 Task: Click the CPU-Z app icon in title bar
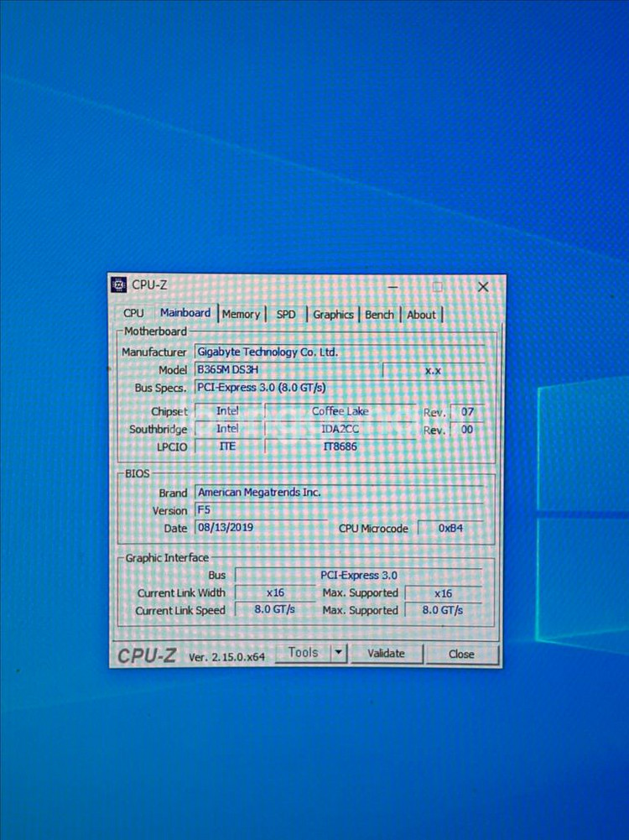[119, 284]
